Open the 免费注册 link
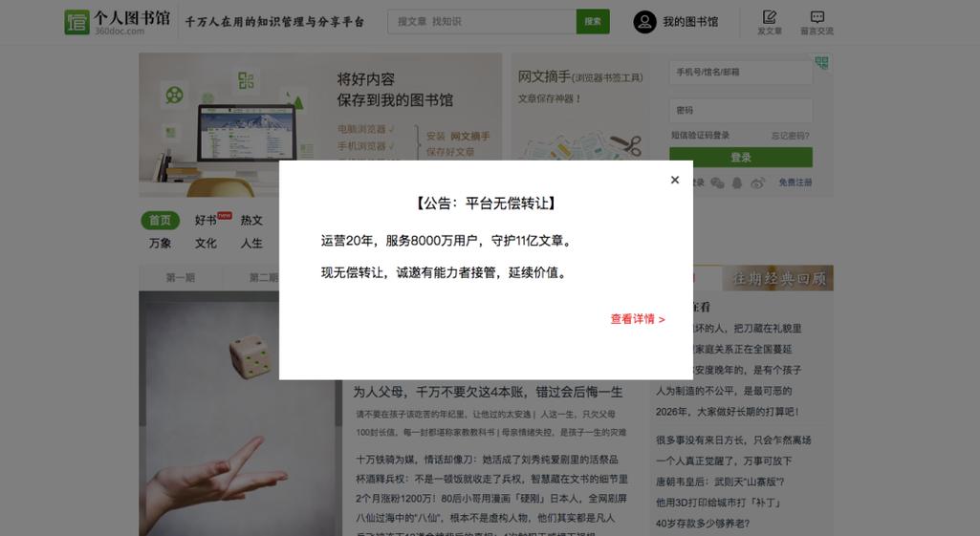The width and height of the screenshot is (980, 536). click(x=795, y=182)
